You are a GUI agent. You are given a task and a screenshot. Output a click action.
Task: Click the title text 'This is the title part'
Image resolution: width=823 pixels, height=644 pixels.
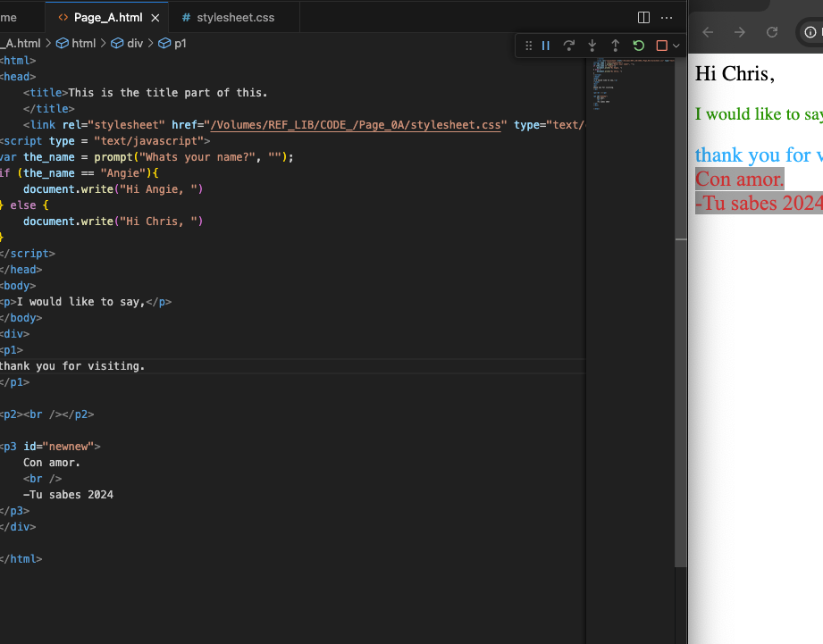[x=168, y=93]
